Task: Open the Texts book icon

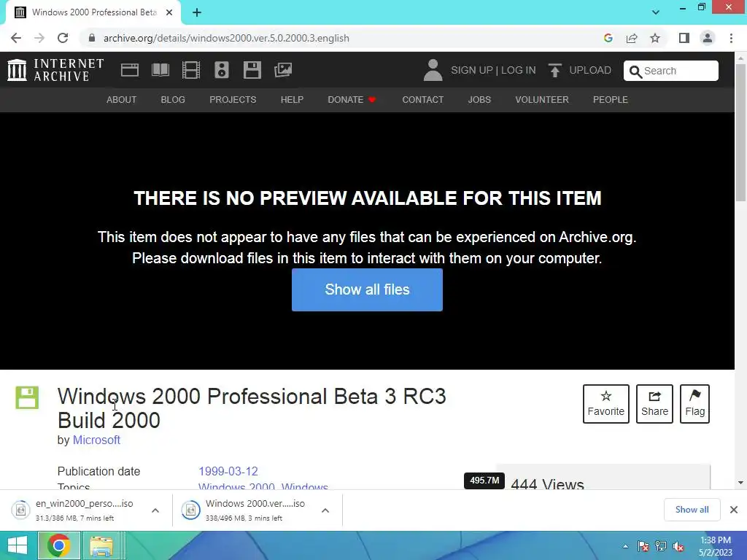Action: pos(160,70)
